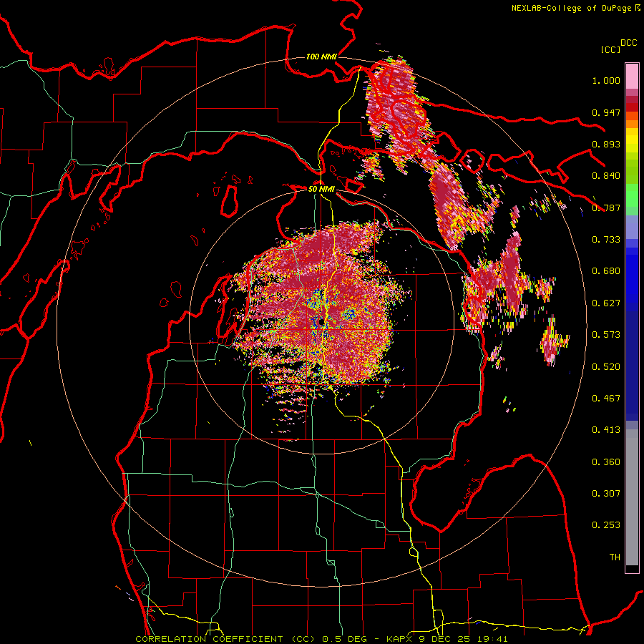The image size is (644, 644).
Task: Click the 100 NMI range ring label
Action: (321, 57)
